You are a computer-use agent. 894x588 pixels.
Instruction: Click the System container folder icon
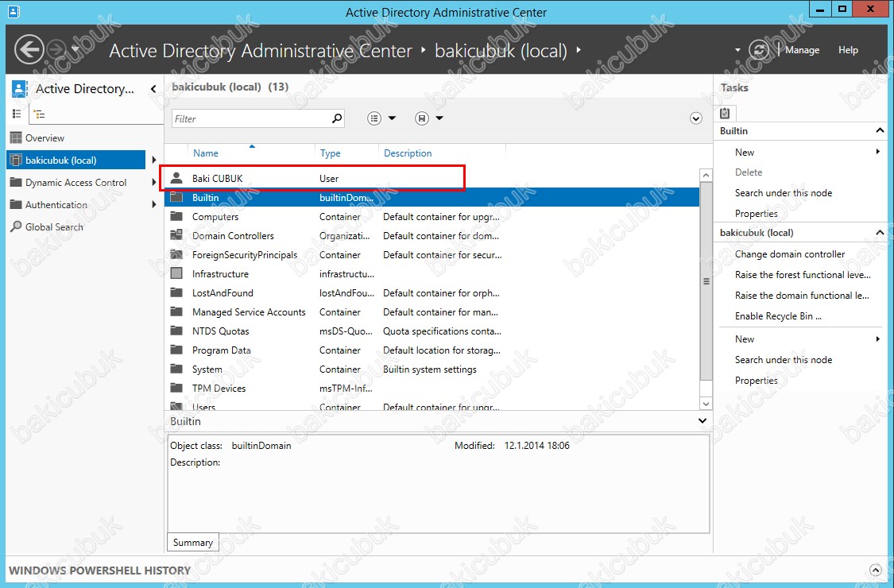pyautogui.click(x=176, y=369)
